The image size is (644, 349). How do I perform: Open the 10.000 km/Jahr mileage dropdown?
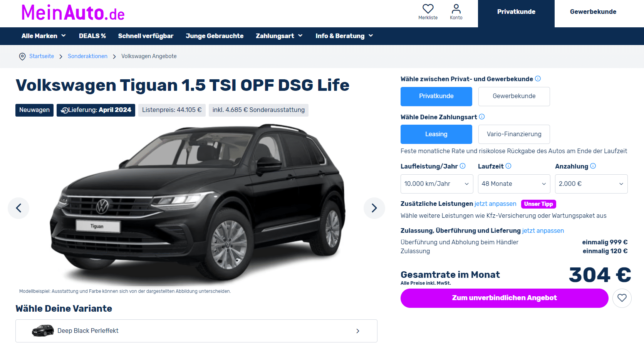tap(437, 184)
